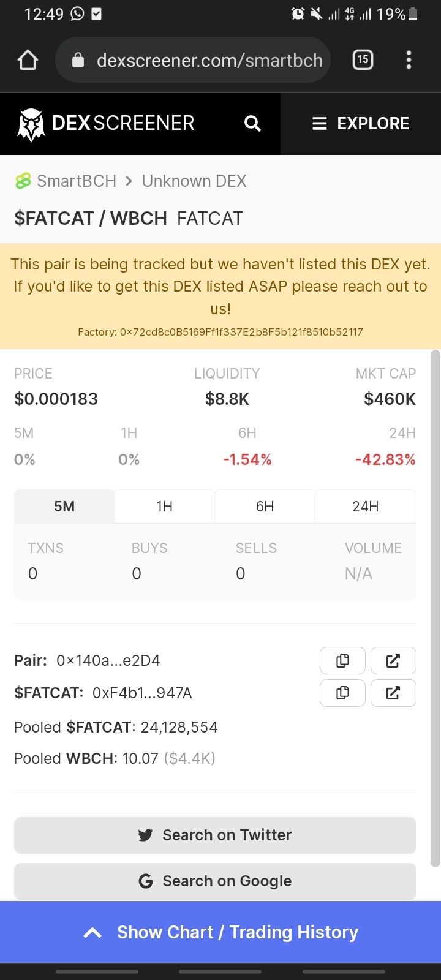Switch to the 6H stats tab

[265, 507]
